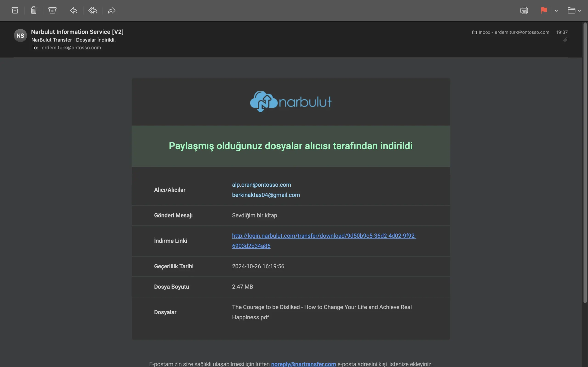Click the recipient address erdem.turk@ontosso.com
The image size is (588, 367).
[71, 47]
